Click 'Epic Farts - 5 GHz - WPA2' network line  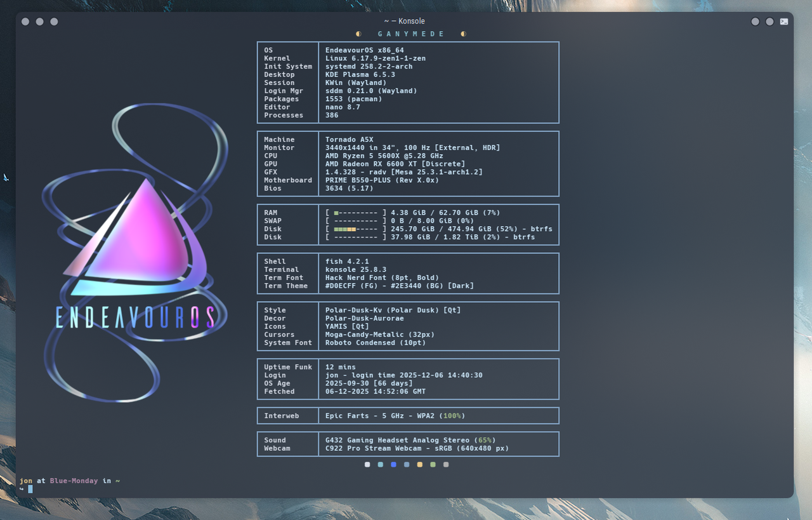pos(395,416)
